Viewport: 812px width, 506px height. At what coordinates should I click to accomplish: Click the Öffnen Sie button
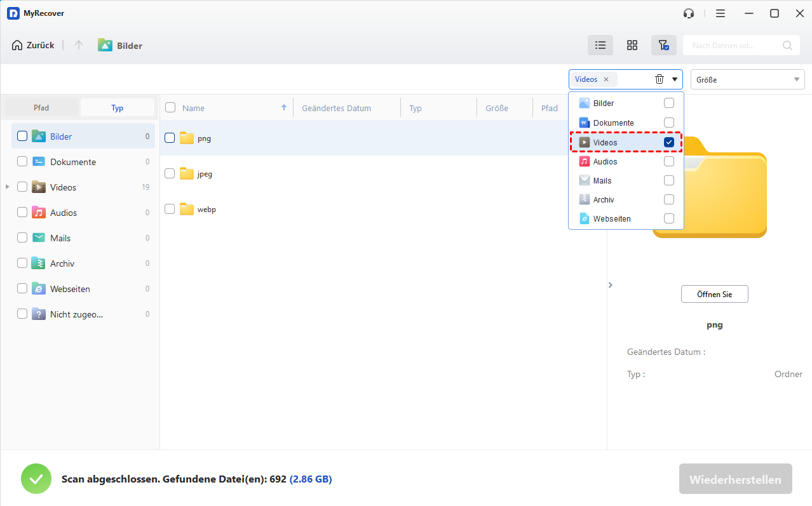pos(714,295)
